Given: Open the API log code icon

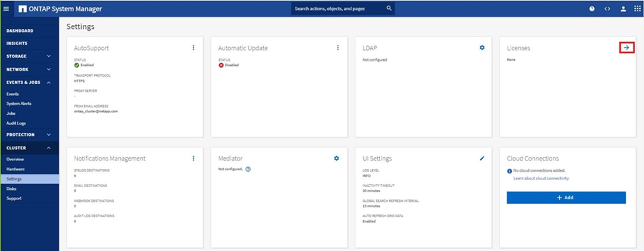Looking at the screenshot, I should tap(607, 9).
